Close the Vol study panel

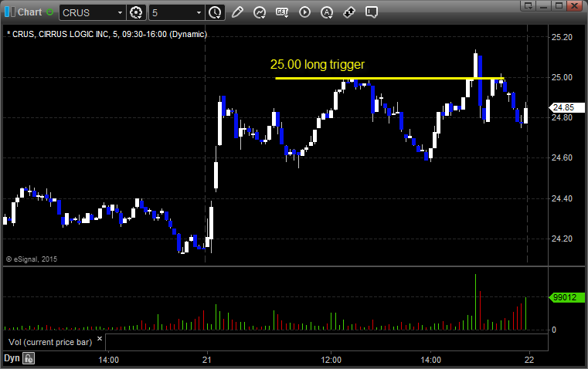pos(100,339)
